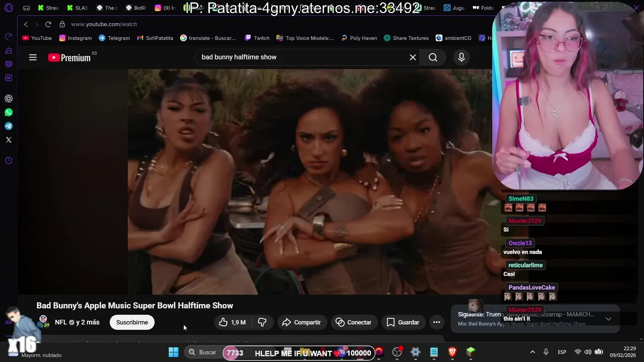Viewport: 644px width, 362px height.
Task: Switch to the Instagram (9) tab
Action: click(165, 8)
